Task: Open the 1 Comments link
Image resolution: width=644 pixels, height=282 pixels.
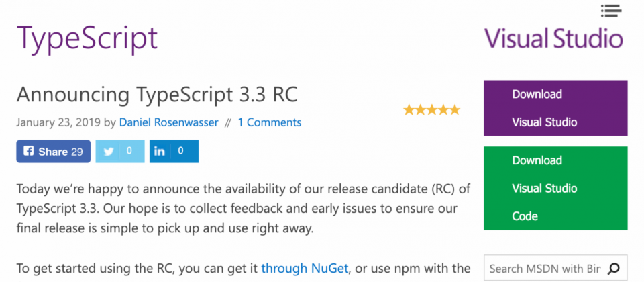Action: pos(269,122)
